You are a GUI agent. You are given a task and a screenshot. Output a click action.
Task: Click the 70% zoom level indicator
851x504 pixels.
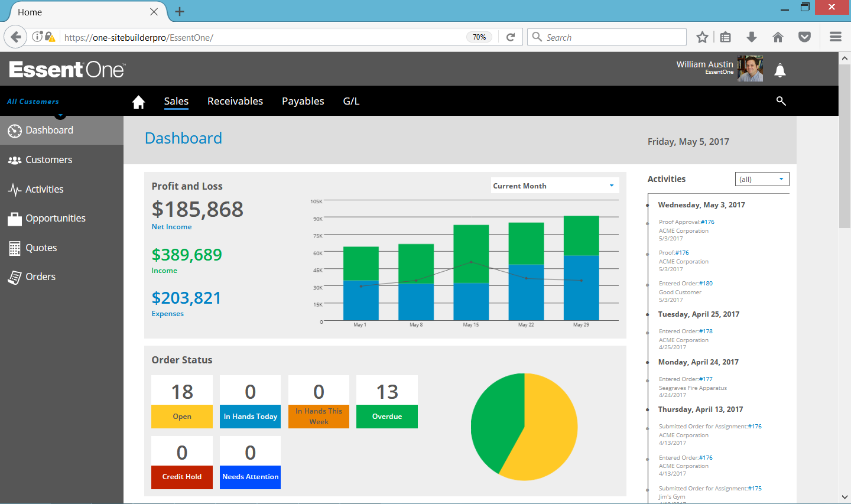479,37
